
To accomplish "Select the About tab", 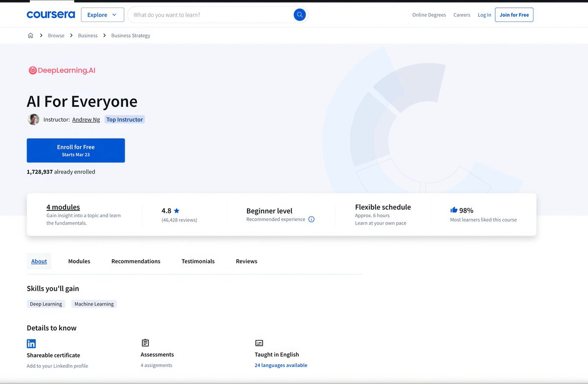I will click(x=39, y=261).
